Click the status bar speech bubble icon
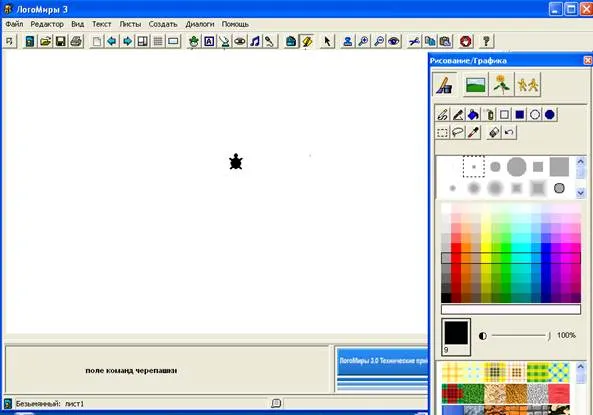Screen dimensions: 593x415 (x=276, y=403)
